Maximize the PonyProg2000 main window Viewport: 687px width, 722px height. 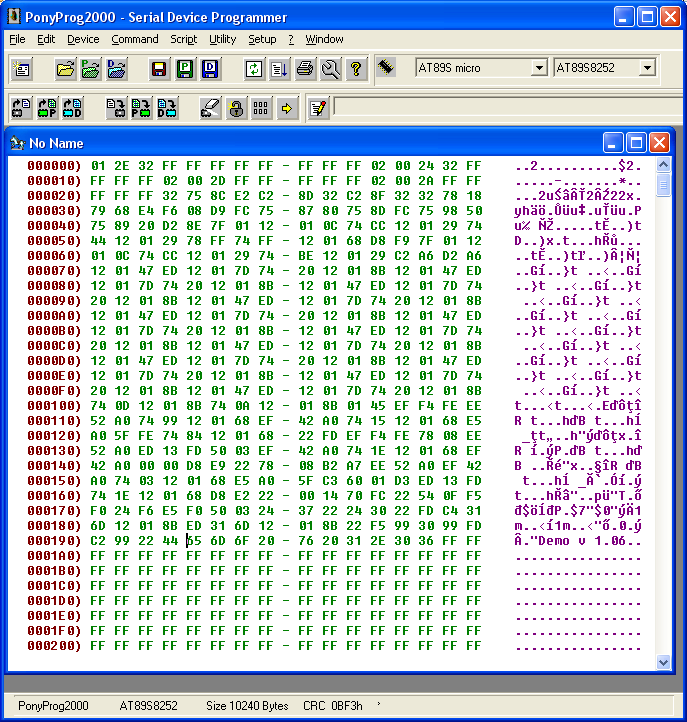coord(647,17)
